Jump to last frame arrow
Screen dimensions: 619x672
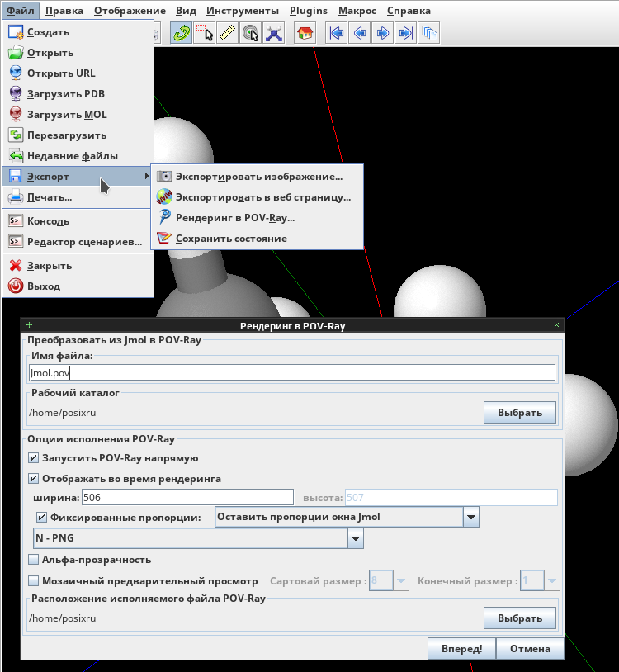point(406,33)
